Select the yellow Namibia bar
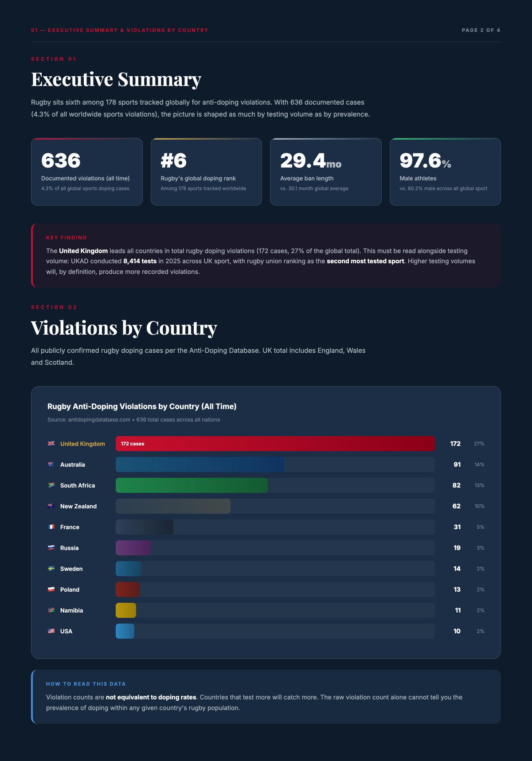Image resolution: width=532 pixels, height=761 pixels. tap(126, 610)
